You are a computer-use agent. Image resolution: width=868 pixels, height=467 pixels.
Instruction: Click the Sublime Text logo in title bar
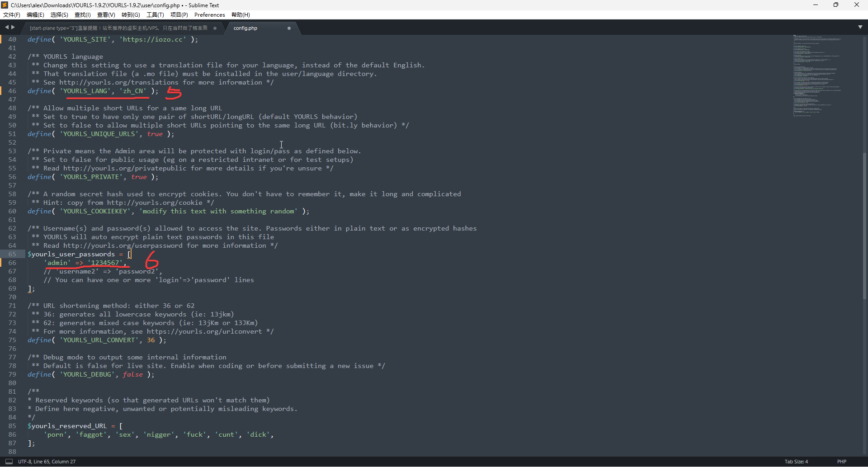(5, 5)
